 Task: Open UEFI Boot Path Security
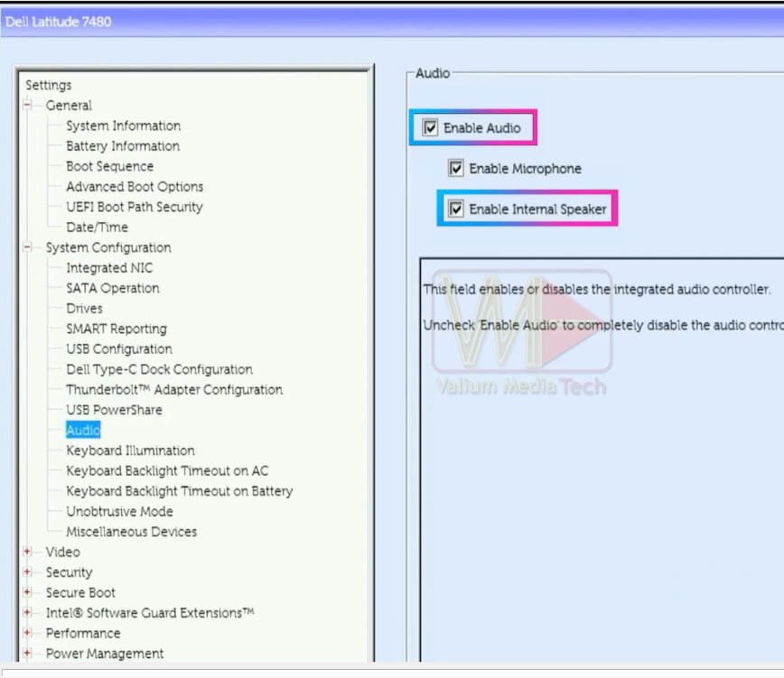pos(135,207)
